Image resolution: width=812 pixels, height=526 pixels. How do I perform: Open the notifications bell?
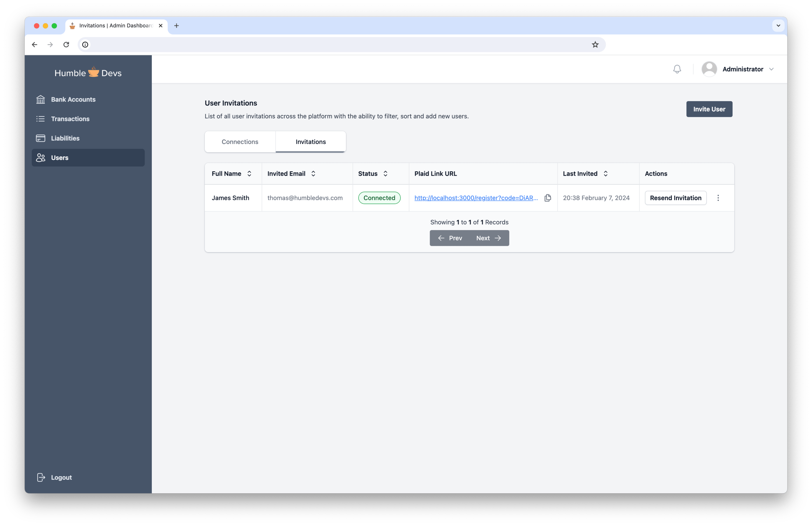(x=677, y=69)
